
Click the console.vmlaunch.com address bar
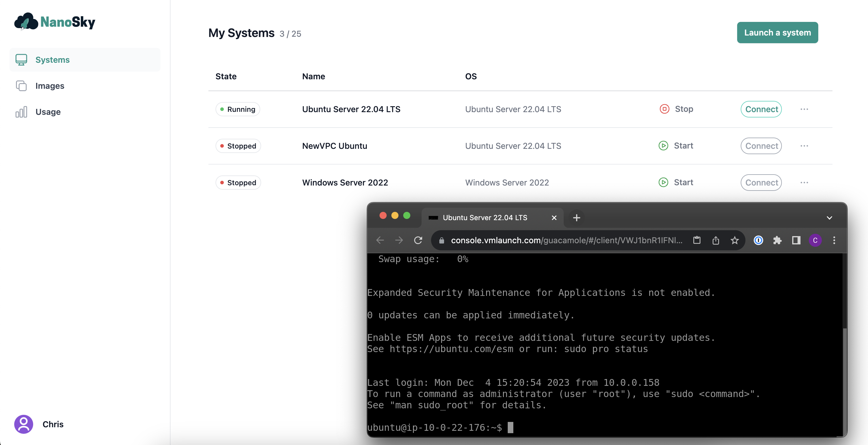pos(566,240)
